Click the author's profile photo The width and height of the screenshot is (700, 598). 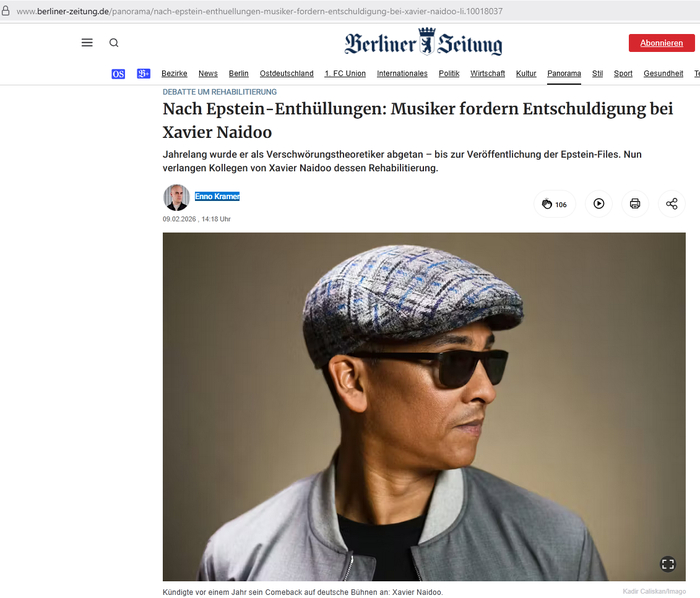tap(176, 198)
